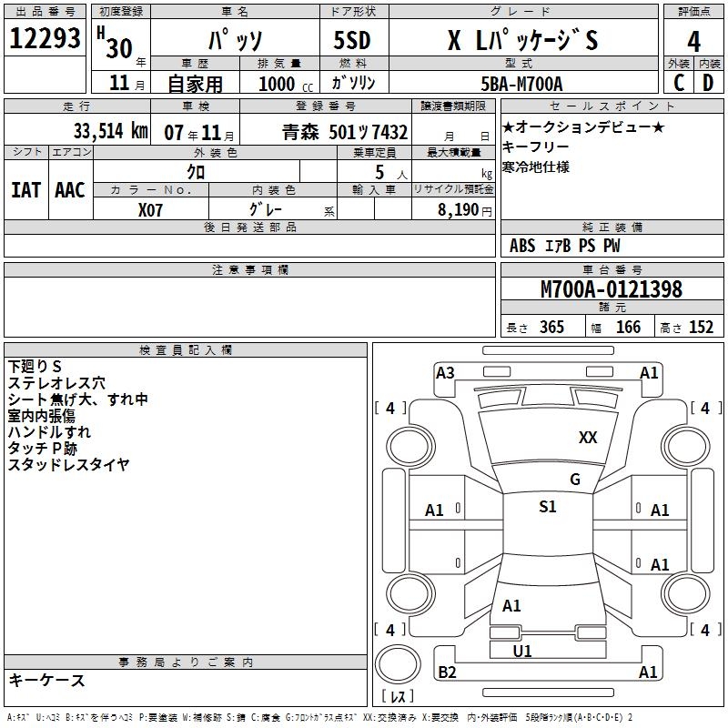Click inspector note タッチP跡
The height and width of the screenshot is (728, 728).
pos(43,448)
